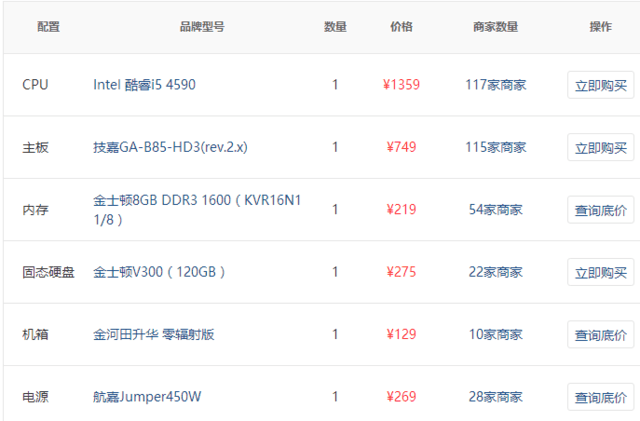Click the 配置 column header
The height and width of the screenshot is (421, 640).
49,27
